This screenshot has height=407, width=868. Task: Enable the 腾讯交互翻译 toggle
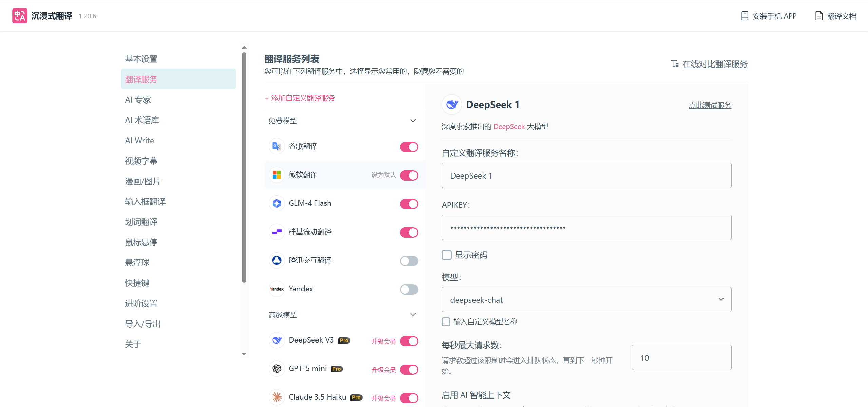409,261
